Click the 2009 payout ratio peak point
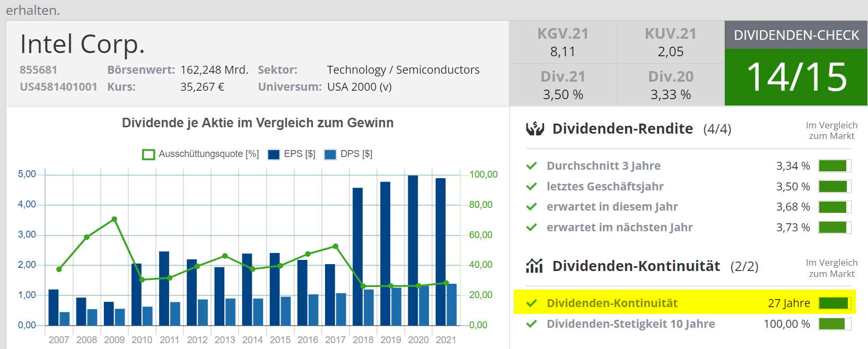Screen dimensions: 868x349 (x=115, y=219)
